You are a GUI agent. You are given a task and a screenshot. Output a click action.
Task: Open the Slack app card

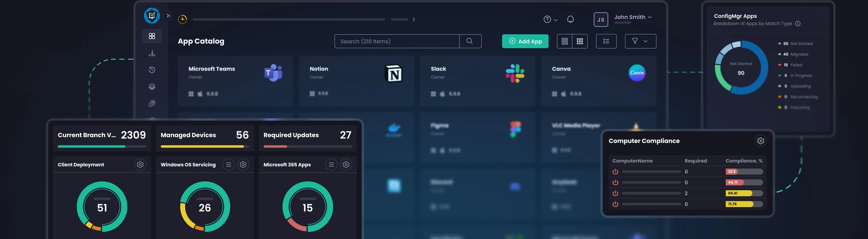pos(477,81)
